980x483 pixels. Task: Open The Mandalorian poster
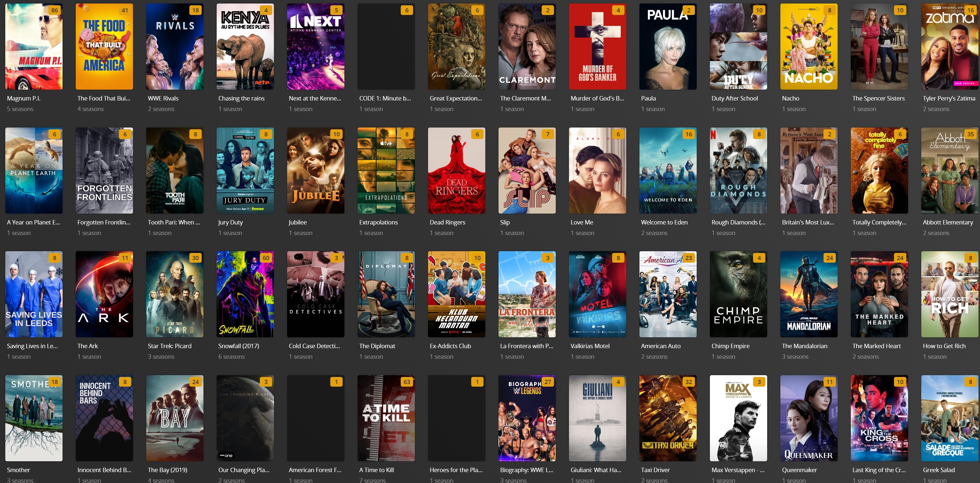(x=809, y=294)
